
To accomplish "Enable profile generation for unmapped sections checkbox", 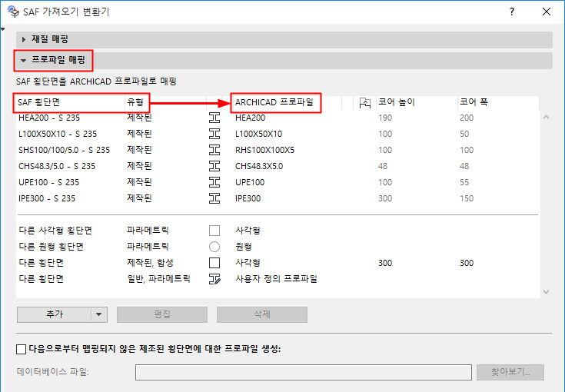I will tap(22, 349).
